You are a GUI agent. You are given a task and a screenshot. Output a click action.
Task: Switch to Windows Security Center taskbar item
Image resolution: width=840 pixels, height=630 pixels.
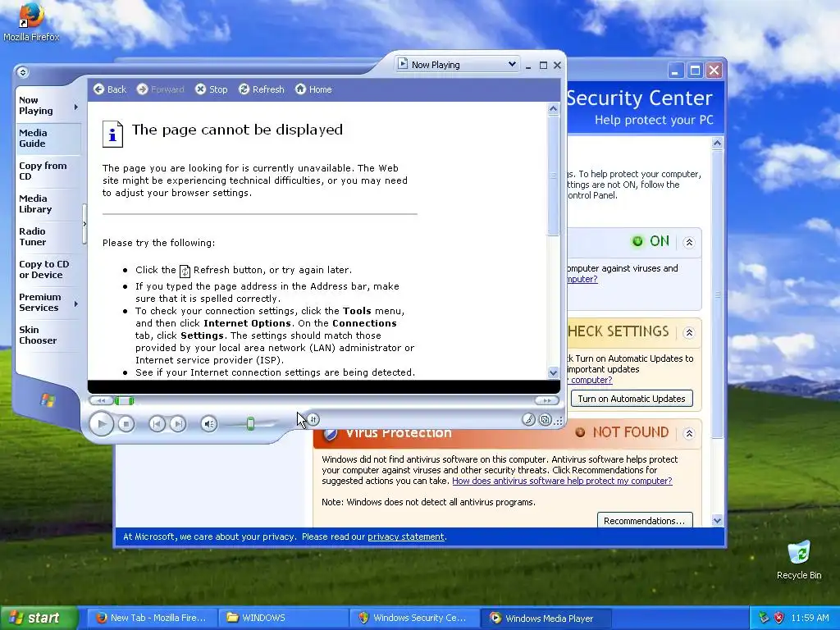[414, 618]
